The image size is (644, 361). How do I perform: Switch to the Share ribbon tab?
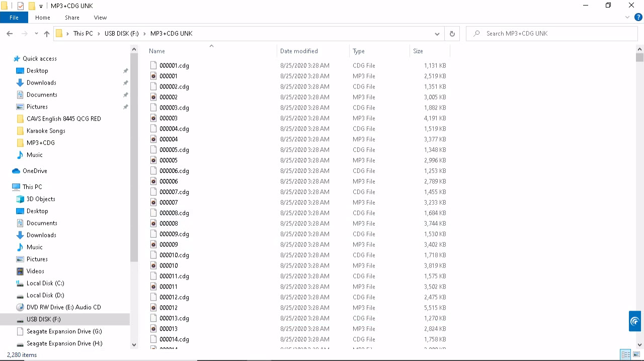point(72,18)
